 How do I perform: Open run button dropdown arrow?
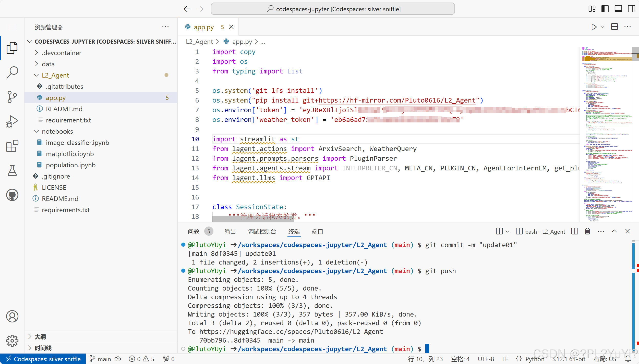[x=602, y=27]
